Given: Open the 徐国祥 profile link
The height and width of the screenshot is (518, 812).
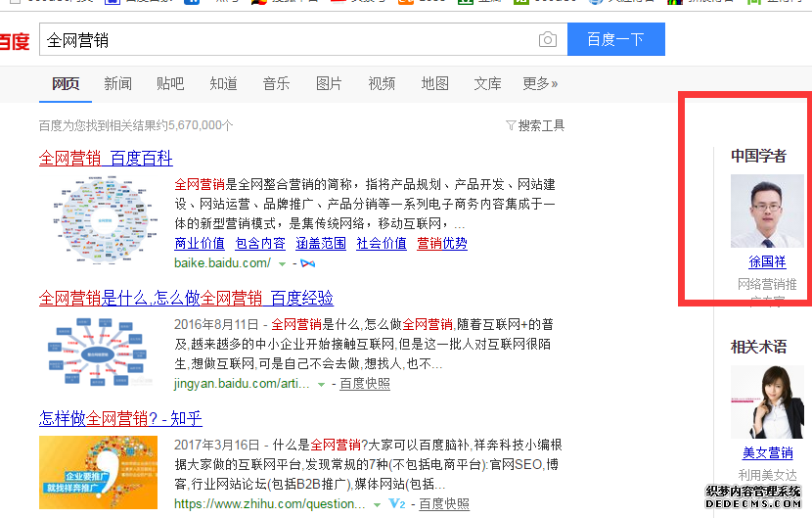Looking at the screenshot, I should [767, 261].
